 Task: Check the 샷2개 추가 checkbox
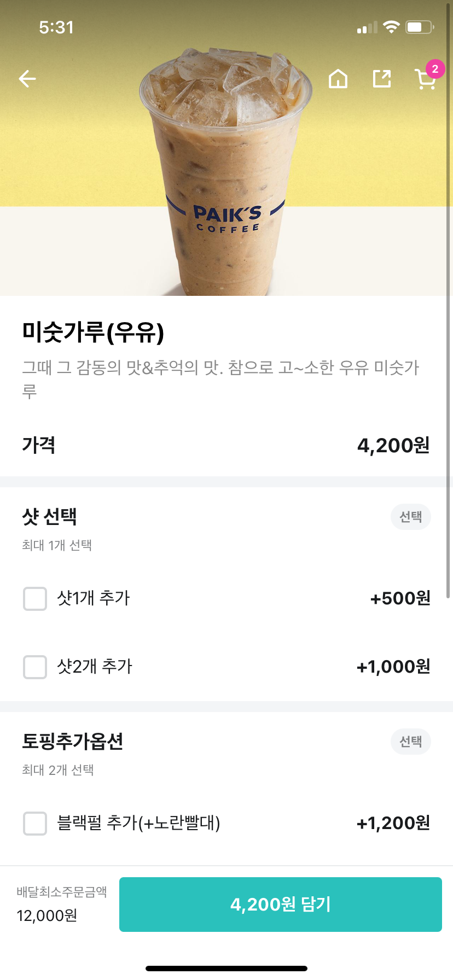35,667
